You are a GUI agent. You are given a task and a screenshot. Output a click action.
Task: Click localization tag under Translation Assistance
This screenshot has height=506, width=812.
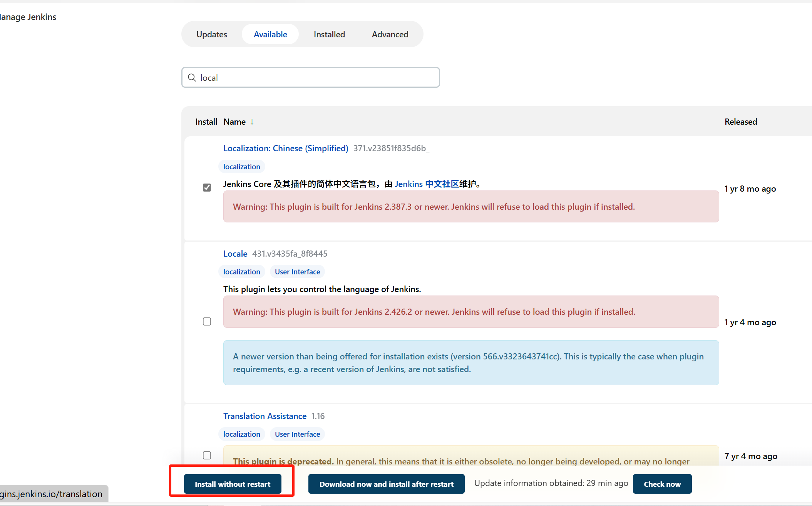pyautogui.click(x=242, y=434)
